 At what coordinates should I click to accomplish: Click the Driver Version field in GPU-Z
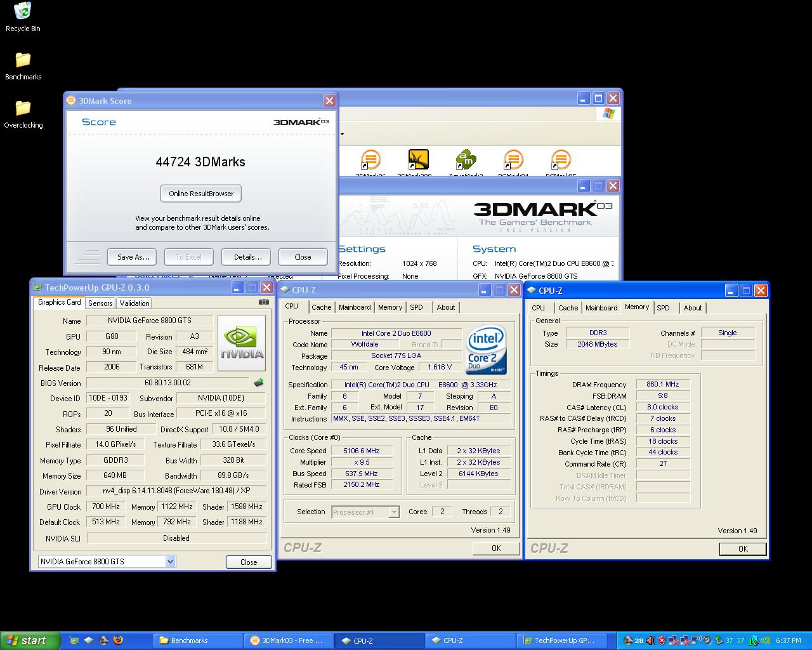tap(176, 491)
